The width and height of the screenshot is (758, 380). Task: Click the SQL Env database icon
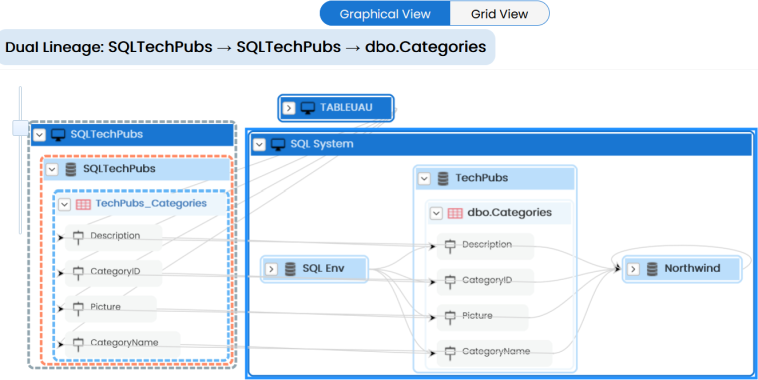(290, 269)
